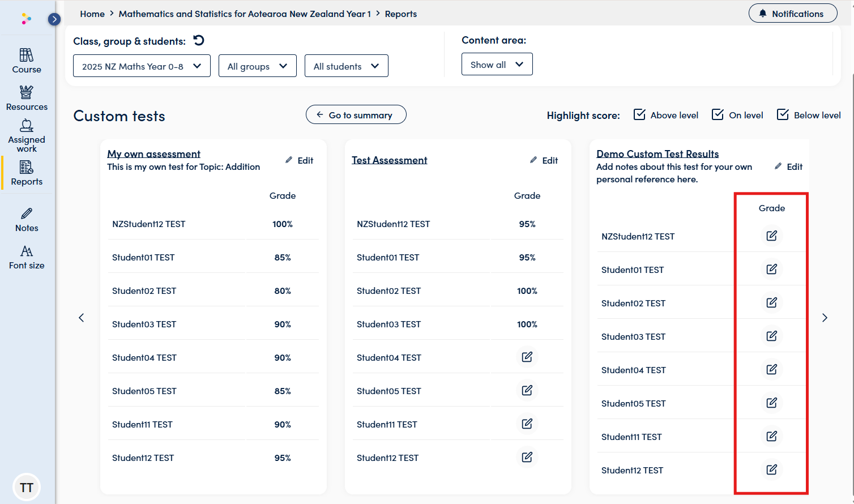Screen dimensions: 854x504
Task: Enter grade for Student05 TEST in Test Assessment
Action: click(x=527, y=390)
